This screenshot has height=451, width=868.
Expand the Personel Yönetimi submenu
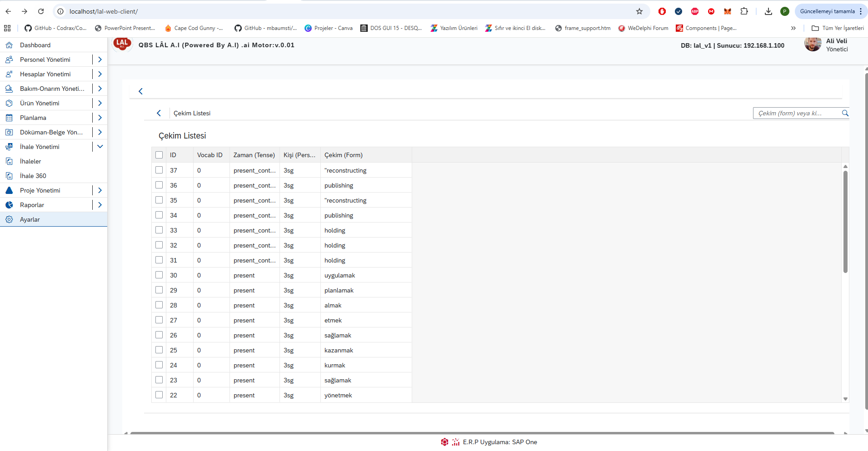click(100, 59)
